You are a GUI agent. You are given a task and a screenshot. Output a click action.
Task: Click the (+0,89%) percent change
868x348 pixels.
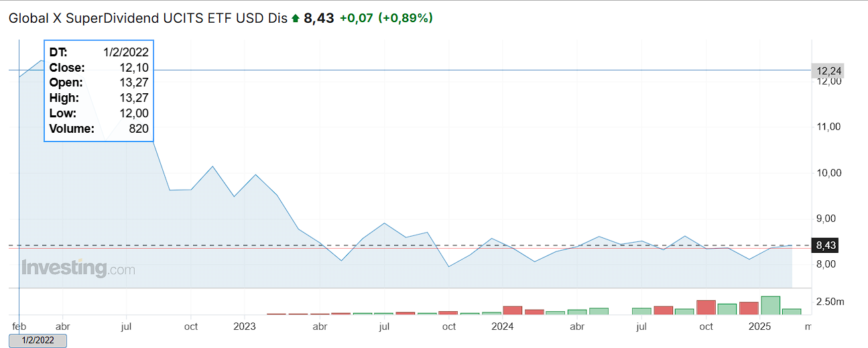pyautogui.click(x=406, y=18)
